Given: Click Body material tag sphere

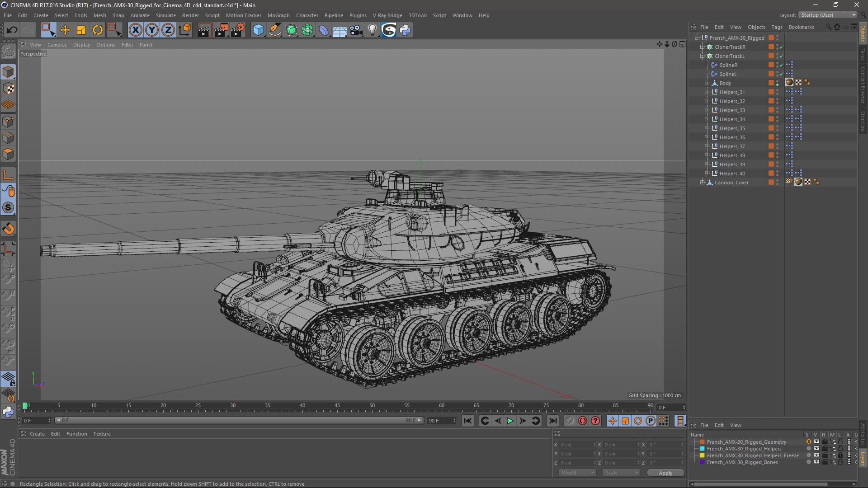Looking at the screenshot, I should point(789,82).
